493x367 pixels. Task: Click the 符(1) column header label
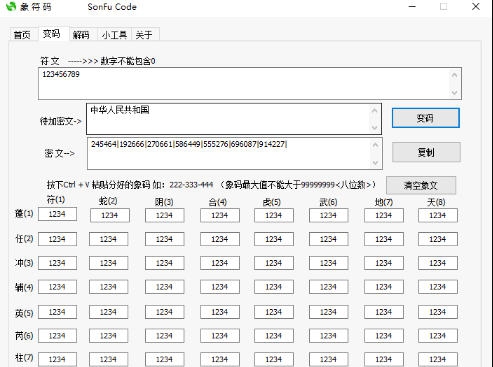[56, 200]
